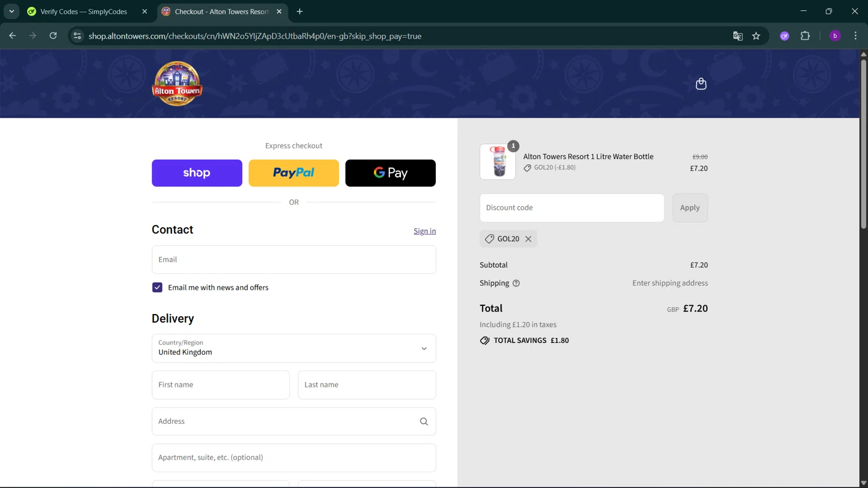Focus the Discount code field
Screen dimensions: 868x488
572,208
